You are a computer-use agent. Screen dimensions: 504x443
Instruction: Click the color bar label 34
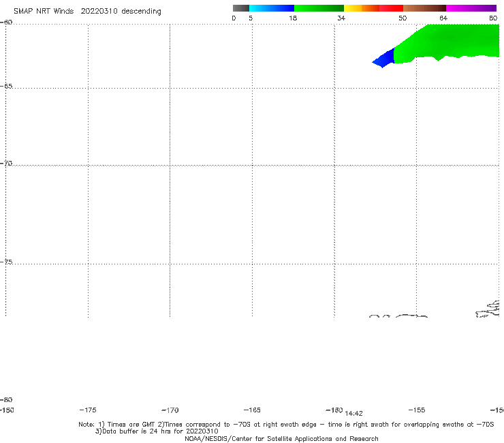pos(341,18)
